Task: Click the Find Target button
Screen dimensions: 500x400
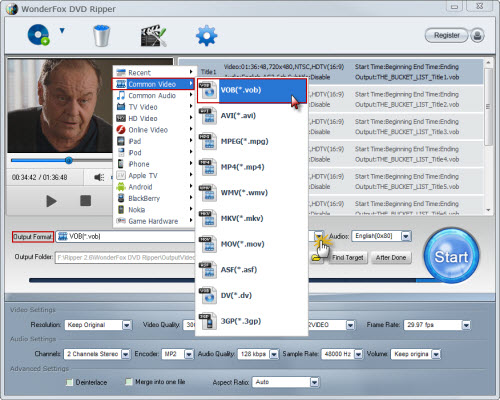Action: click(348, 258)
